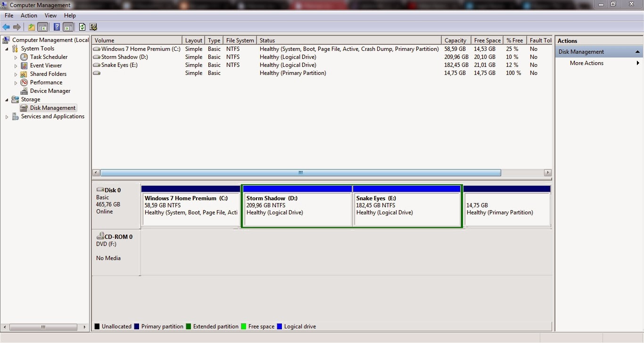Open the Settings/Properties toolbar icon
Image resolution: width=644 pixels, height=343 pixels.
coord(93,27)
